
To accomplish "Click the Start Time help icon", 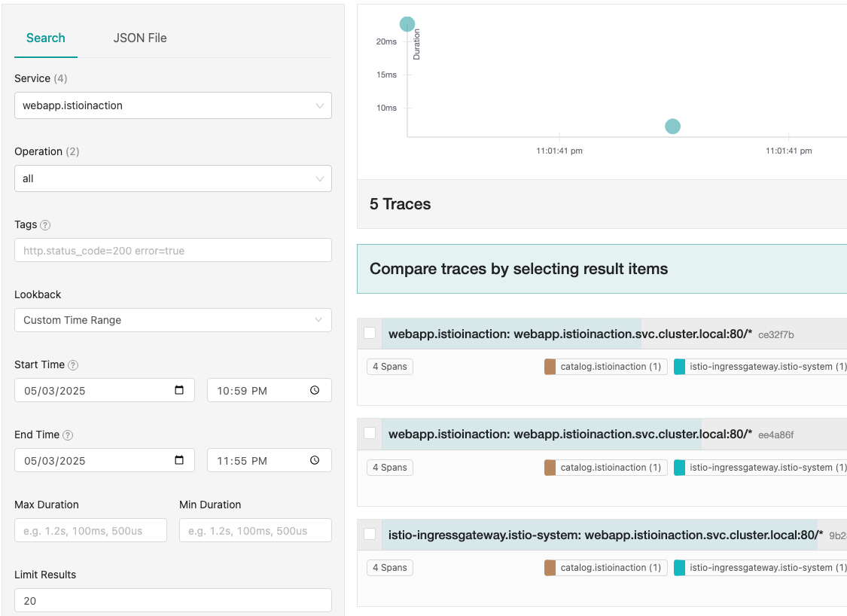I will 73,365.
